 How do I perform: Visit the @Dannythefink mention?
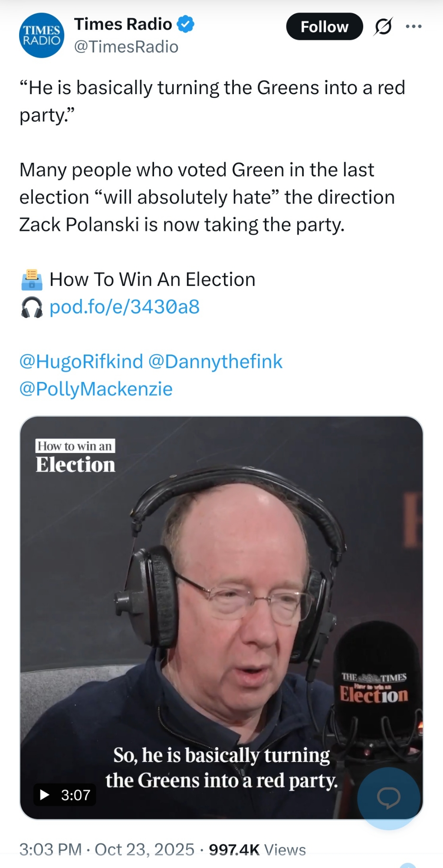tap(216, 362)
